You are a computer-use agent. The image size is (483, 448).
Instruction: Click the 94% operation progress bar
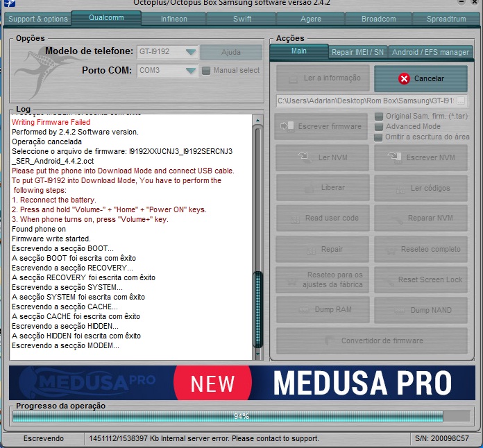[x=241, y=416]
